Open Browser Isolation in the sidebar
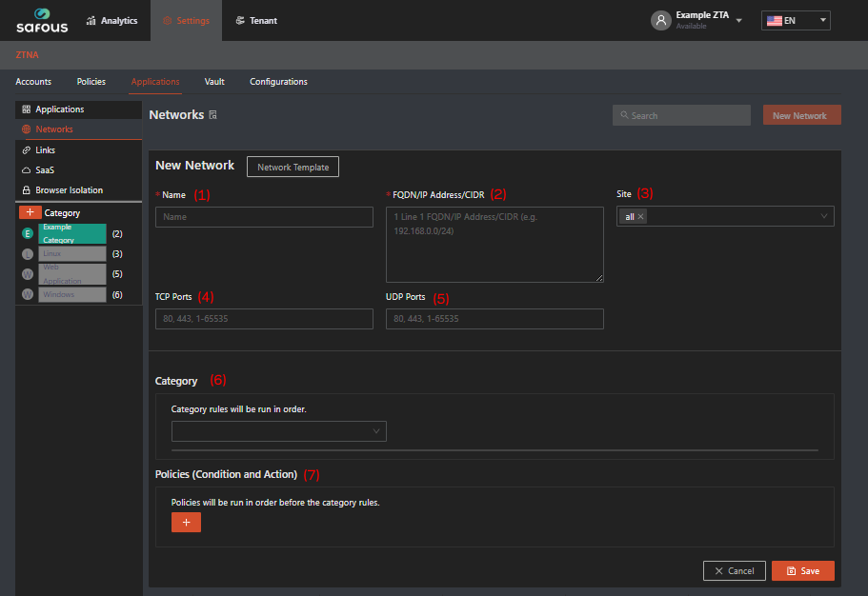 click(68, 189)
